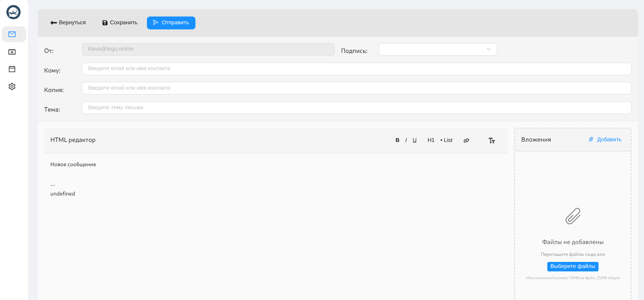Viewport: 644px width, 300px height.
Task: Insert bulleted List in editor
Action: coord(447,140)
